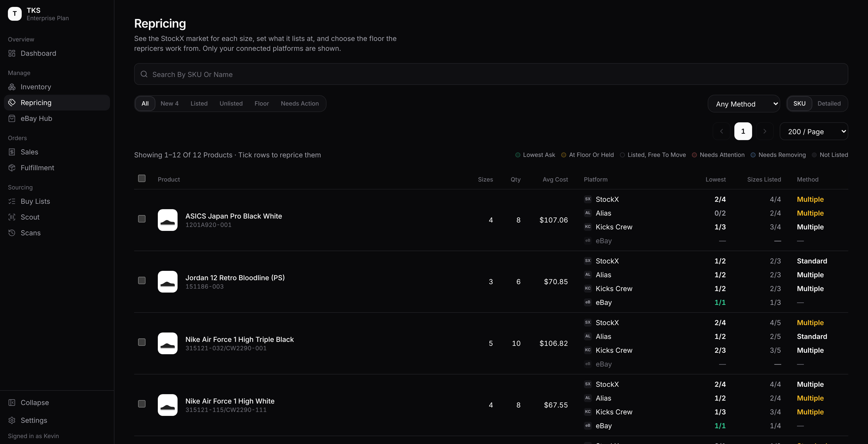Tick the Jordan 12 Retro Bloodline checkbox
Image resolution: width=868 pixels, height=444 pixels.
[x=142, y=280]
